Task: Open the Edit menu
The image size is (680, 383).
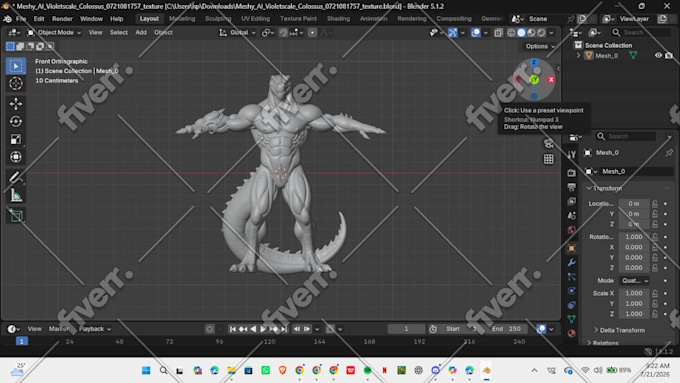Action: (x=39, y=19)
